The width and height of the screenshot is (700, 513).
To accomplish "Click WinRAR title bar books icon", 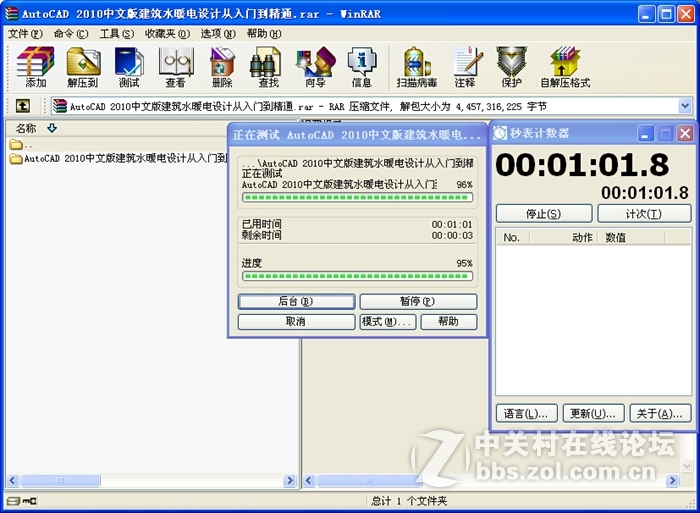I will (x=12, y=14).
